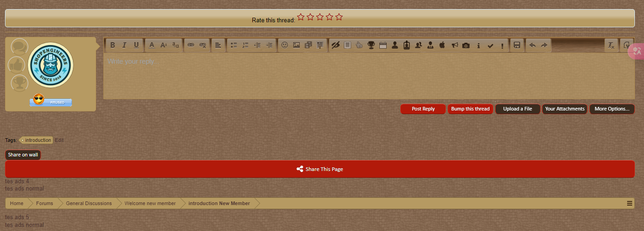
Task: Click the document lines icon
Action: pos(348,45)
